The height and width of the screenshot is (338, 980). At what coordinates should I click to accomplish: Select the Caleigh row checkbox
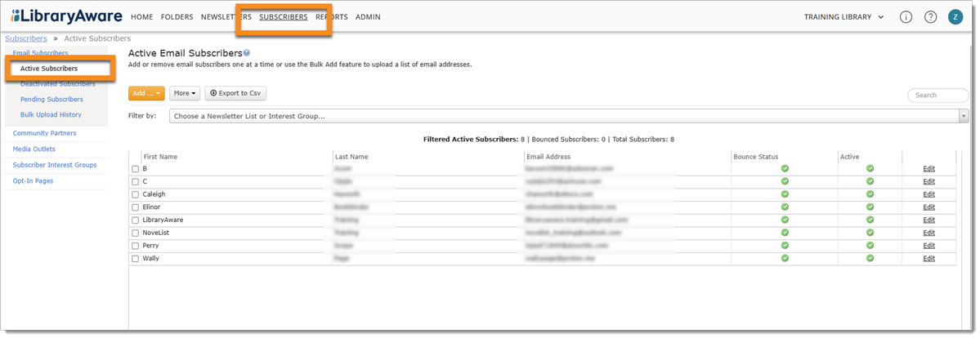coord(135,195)
